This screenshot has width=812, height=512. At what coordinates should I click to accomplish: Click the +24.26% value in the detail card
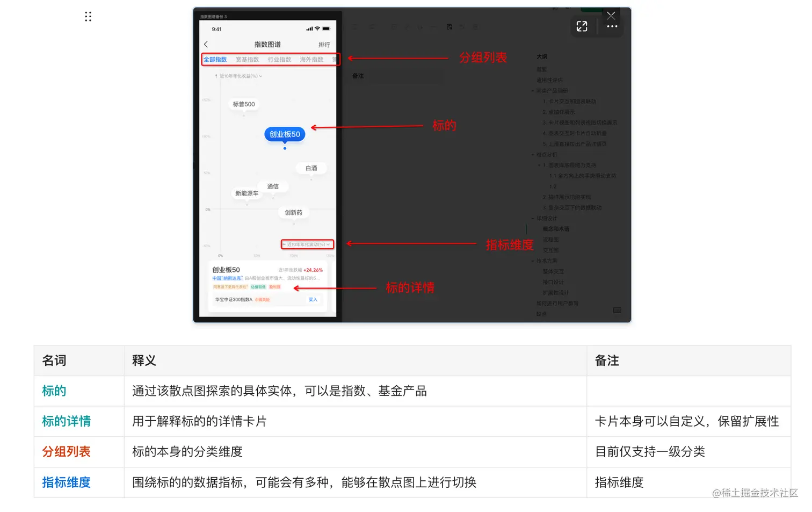[x=313, y=270]
